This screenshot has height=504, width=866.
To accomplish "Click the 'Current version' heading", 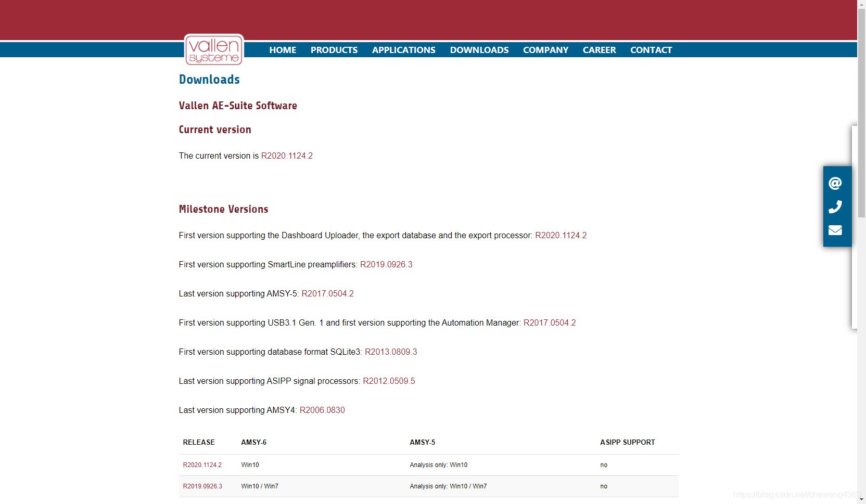I will click(215, 130).
